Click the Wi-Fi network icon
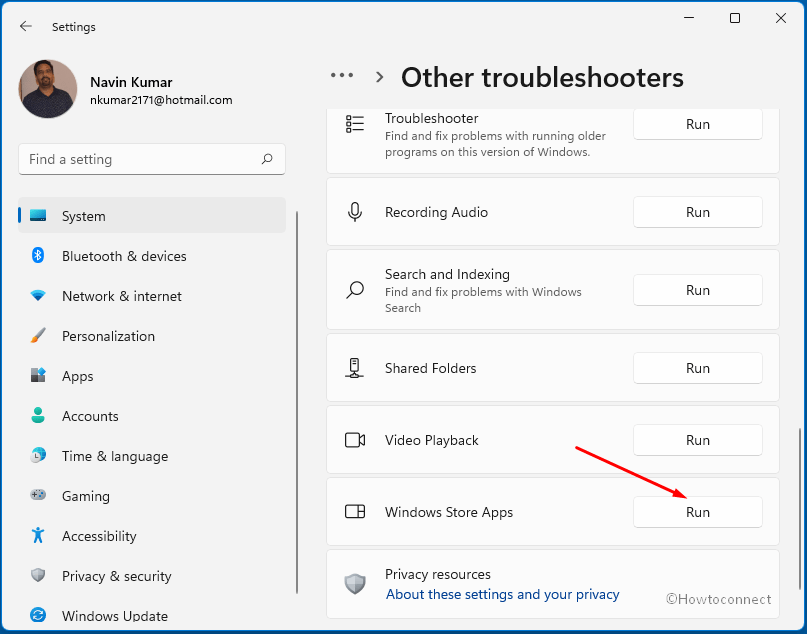The image size is (807, 634). [38, 295]
